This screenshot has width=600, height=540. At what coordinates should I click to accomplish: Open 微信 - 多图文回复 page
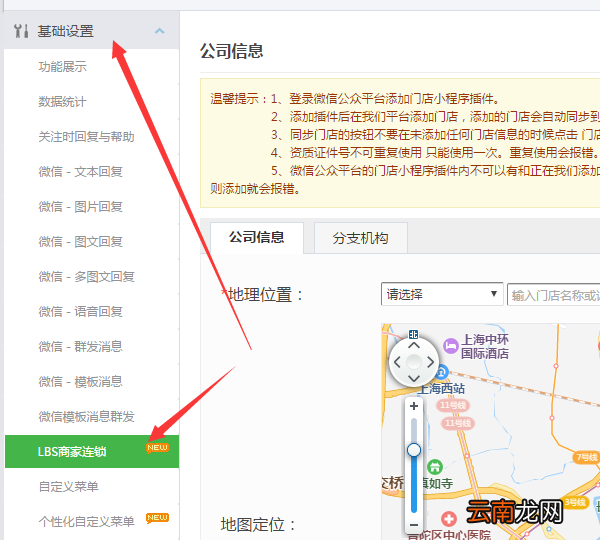coord(86,277)
